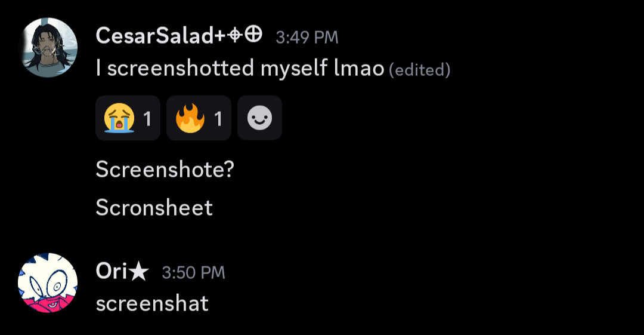Select the "I screenshotted myself lmao" message

(239, 69)
